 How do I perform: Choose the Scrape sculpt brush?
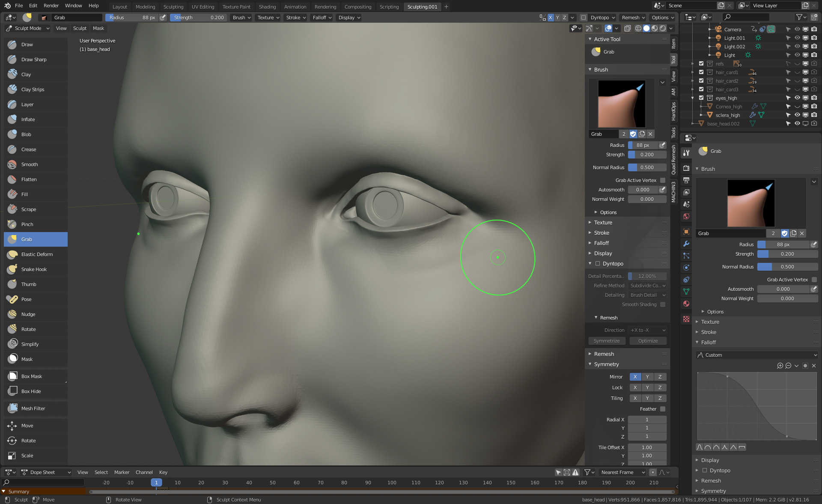coord(28,209)
